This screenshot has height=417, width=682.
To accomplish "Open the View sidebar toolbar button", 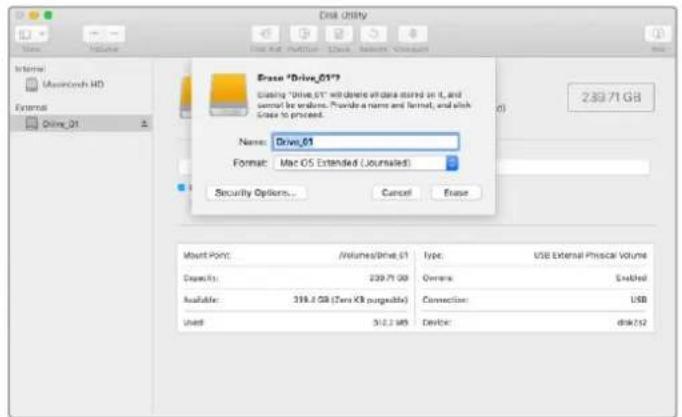I will 31,34.
